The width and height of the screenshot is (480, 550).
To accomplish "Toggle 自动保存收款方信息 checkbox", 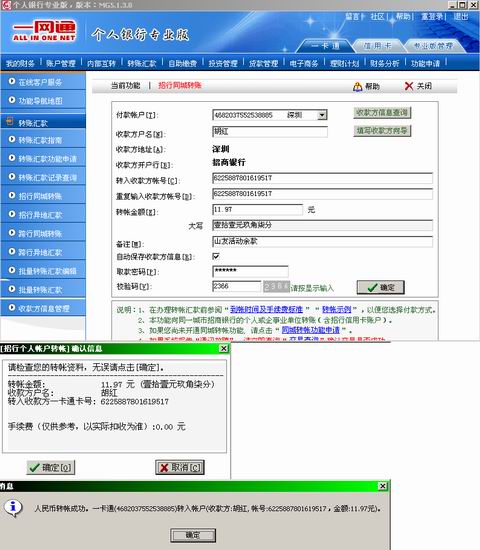I will (x=216, y=256).
